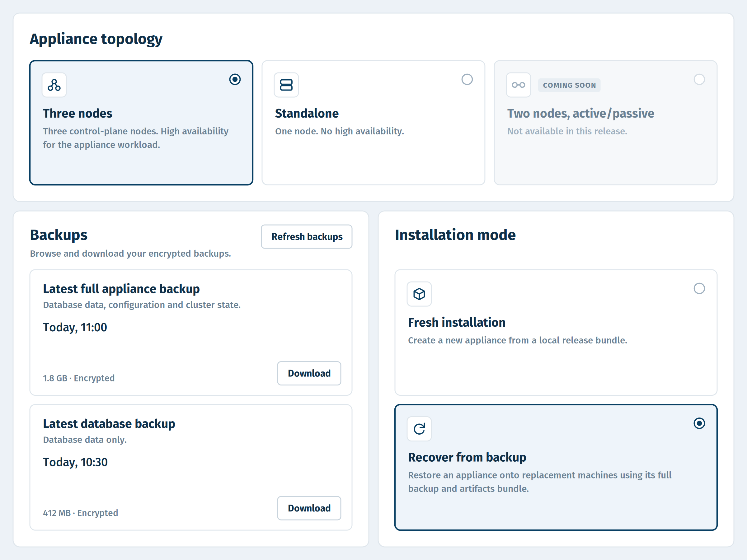Click "Not available in this release." text
Screen dimensions: 747x560
(x=567, y=131)
